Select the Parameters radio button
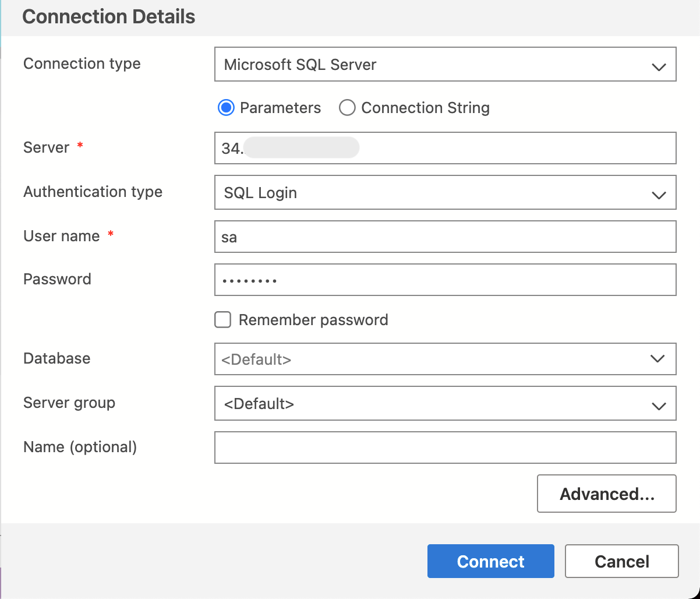700x599 pixels. [x=226, y=107]
